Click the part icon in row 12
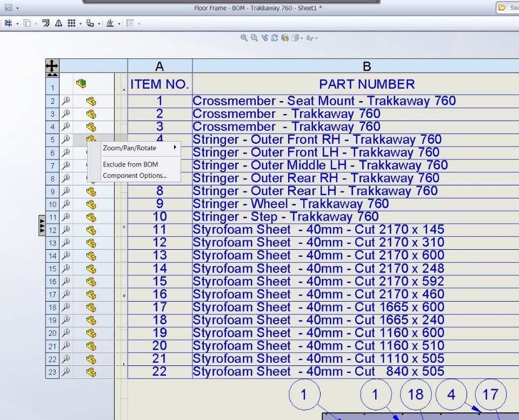 (x=91, y=230)
